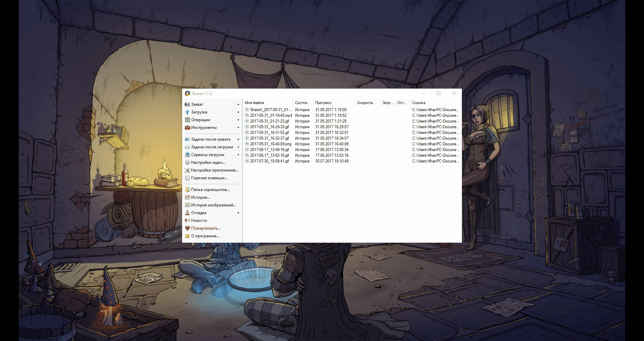Click the Пожертвовать heart icon

[187, 228]
